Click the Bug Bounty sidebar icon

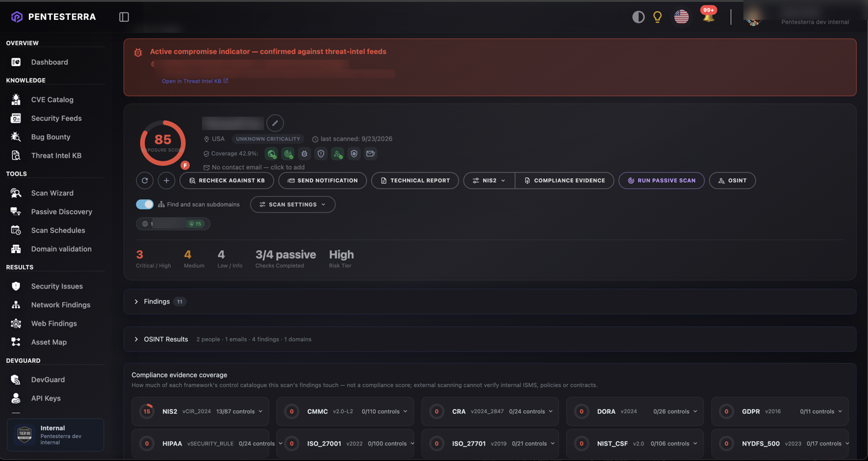[x=16, y=137]
